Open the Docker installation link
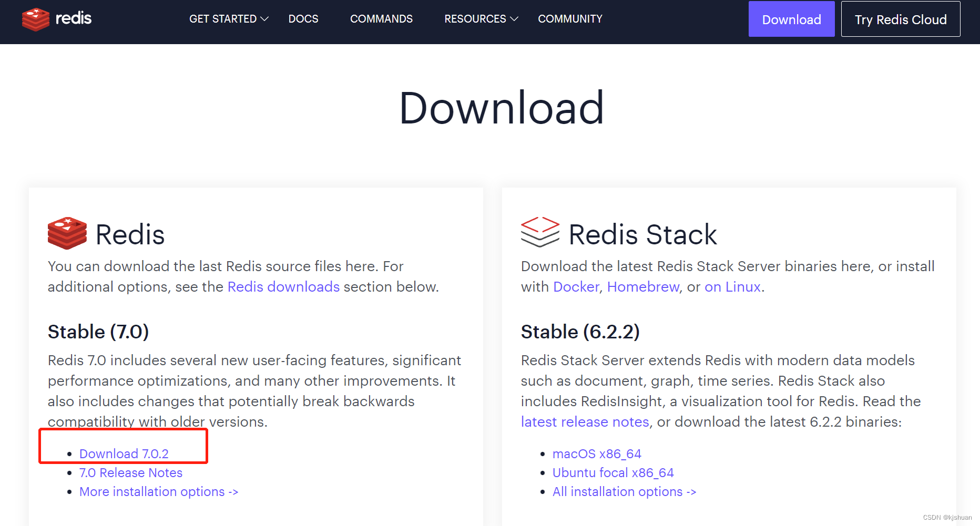Image resolution: width=980 pixels, height=526 pixels. (x=576, y=287)
